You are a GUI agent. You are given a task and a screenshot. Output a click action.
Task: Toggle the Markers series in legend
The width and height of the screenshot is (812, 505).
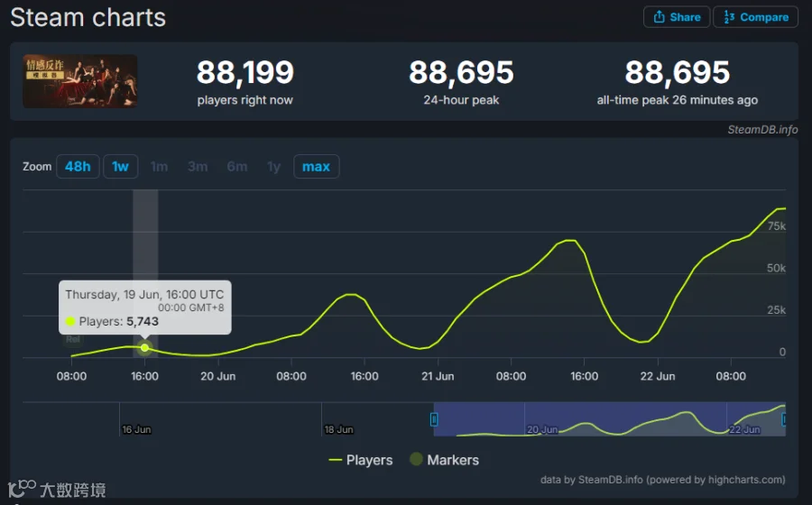pos(444,460)
